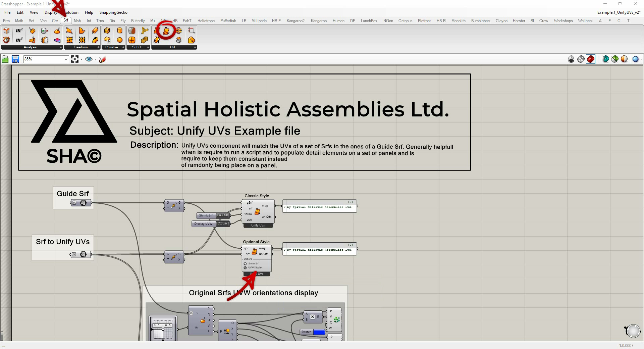Image resolution: width=644 pixels, height=349 pixels.
Task: Toggle the Shrink Srf boolean value
Action: click(222, 215)
